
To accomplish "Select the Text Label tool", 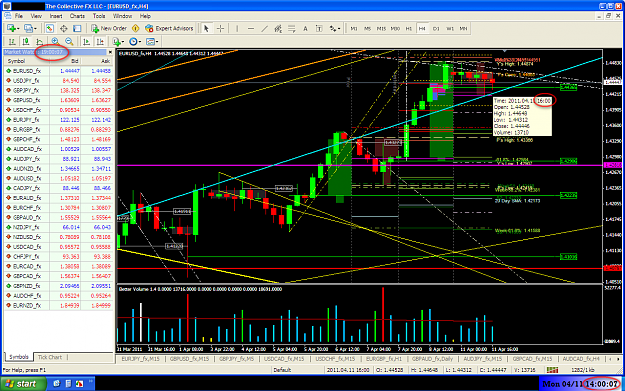I will tap(319, 28).
